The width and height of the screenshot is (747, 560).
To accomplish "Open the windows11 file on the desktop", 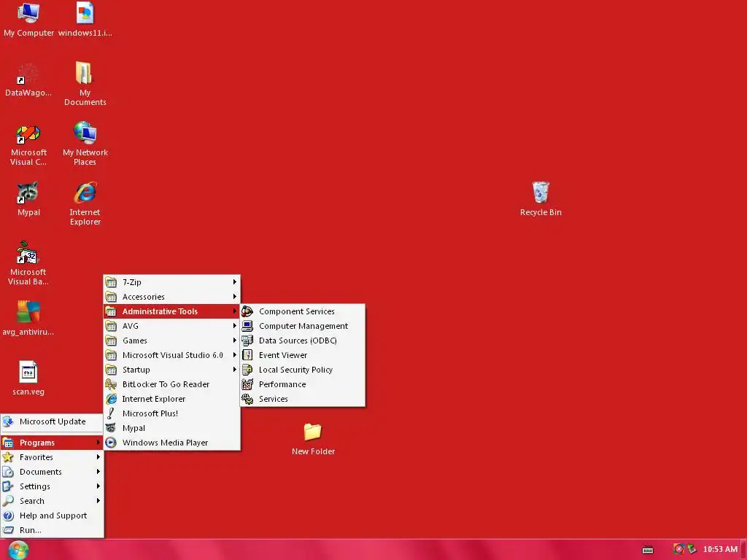I will pyautogui.click(x=85, y=20).
